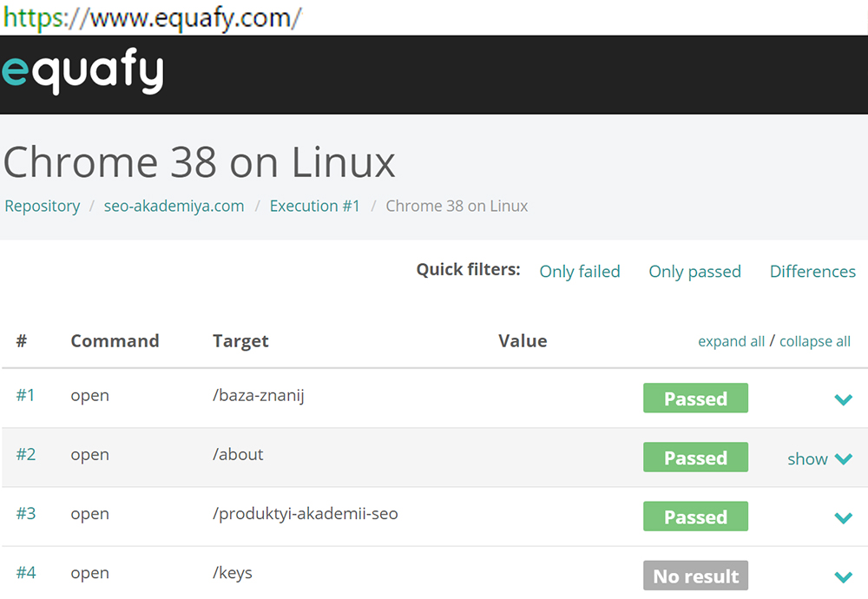This screenshot has width=868, height=599.
Task: Expand row #4 chevron for /keys
Action: tap(843, 576)
